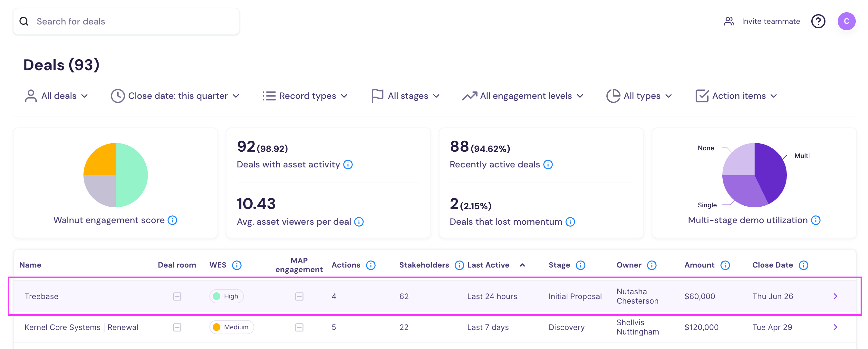Show info for Deals with asset activity

pyautogui.click(x=348, y=165)
